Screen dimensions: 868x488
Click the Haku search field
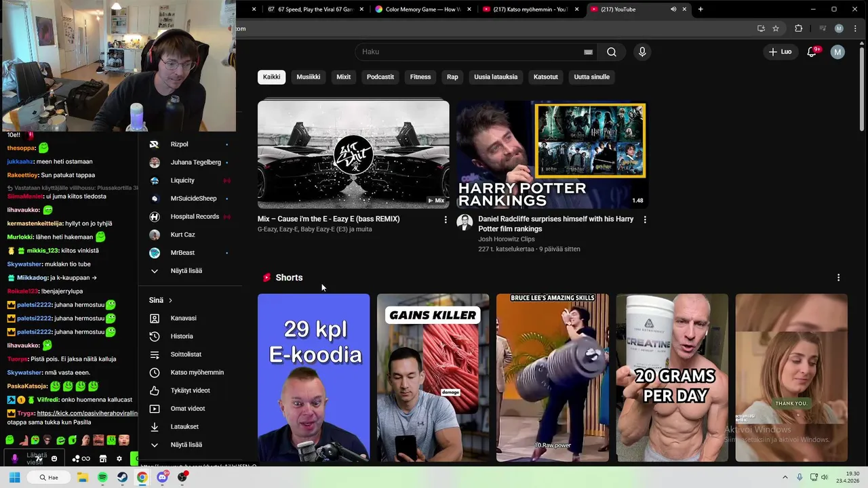[x=475, y=52]
